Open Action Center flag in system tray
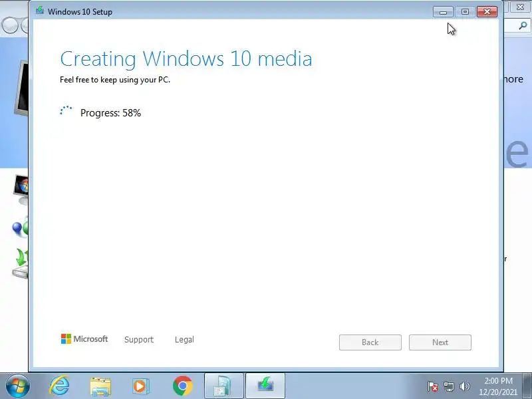 click(x=433, y=386)
